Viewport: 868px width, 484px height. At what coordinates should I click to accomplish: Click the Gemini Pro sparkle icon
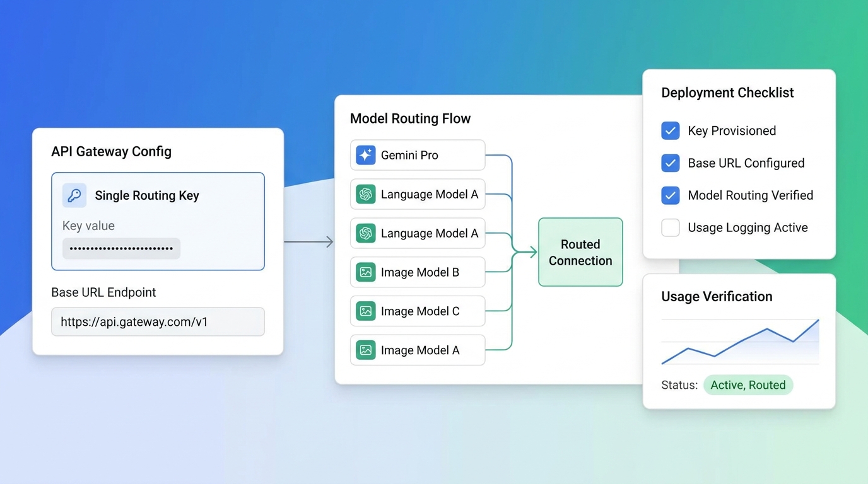coord(365,155)
